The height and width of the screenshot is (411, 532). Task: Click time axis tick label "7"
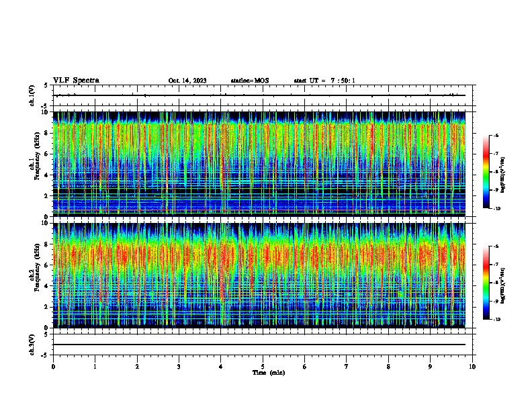point(347,367)
